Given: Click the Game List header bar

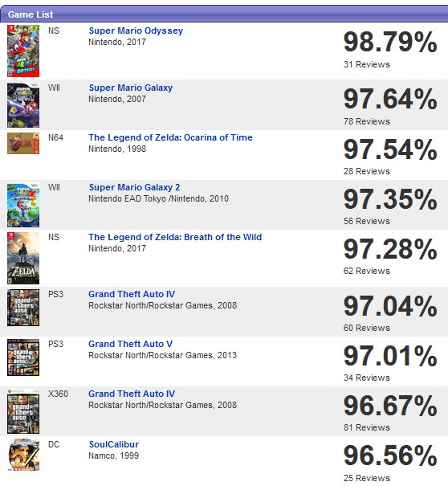Looking at the screenshot, I should (224, 14).
